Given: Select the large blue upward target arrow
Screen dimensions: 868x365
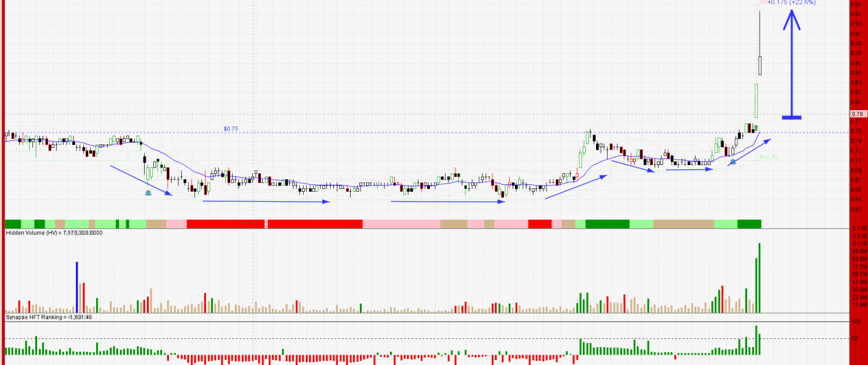Looking at the screenshot, I should point(792,64).
